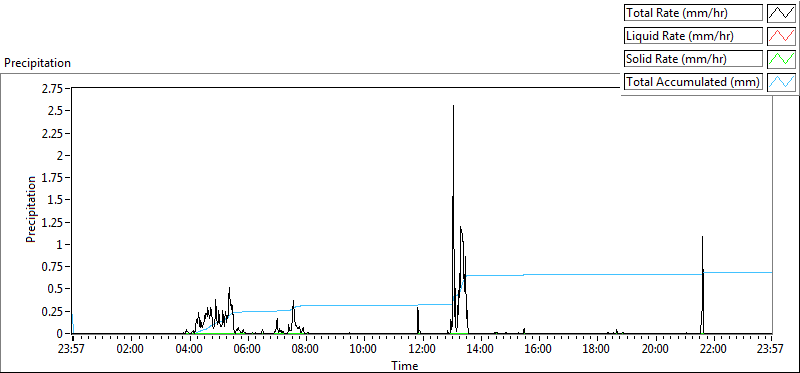This screenshot has width=800, height=373.
Task: Click the 02:00 x-axis time label
Action: click(x=130, y=350)
